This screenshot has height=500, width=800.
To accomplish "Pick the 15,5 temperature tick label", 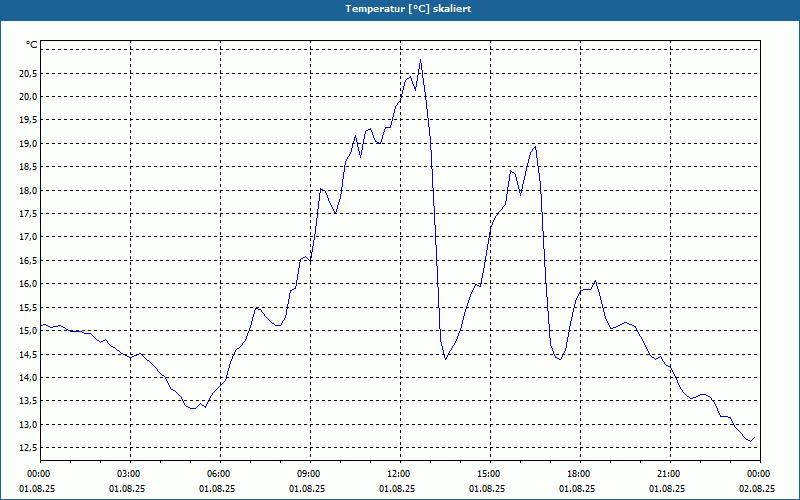I will coord(28,308).
